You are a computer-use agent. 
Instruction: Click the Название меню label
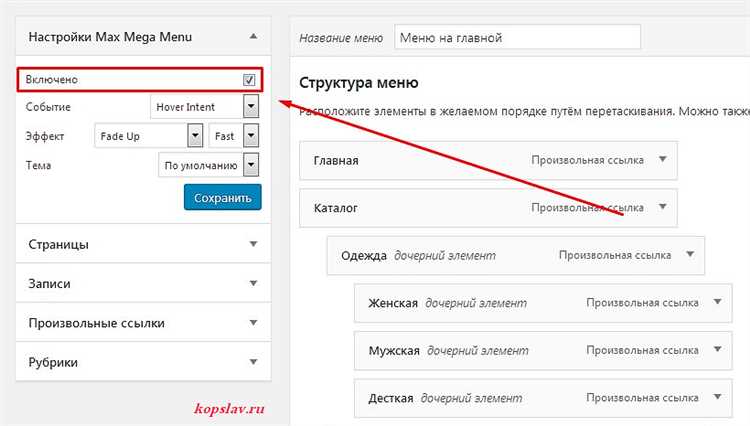(341, 38)
